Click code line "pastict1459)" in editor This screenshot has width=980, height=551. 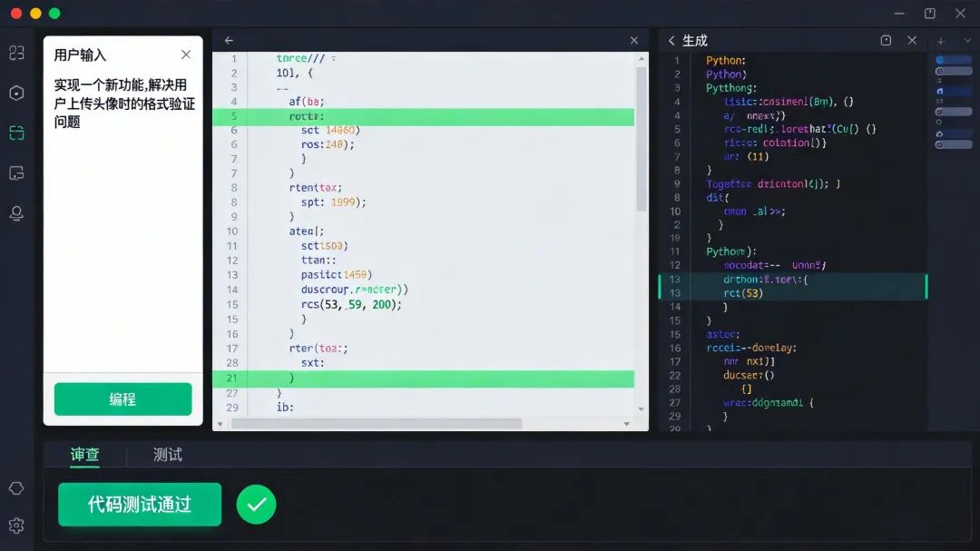(337, 274)
